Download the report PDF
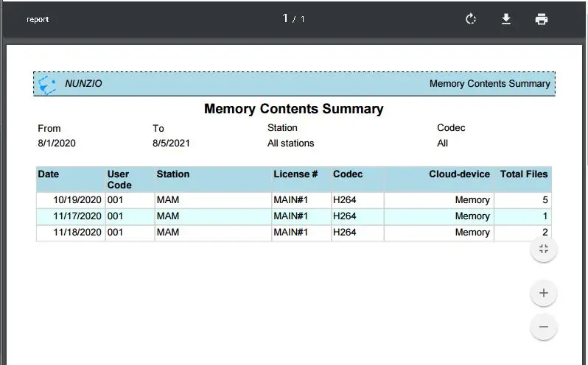Viewport: 588px width, 365px height. point(506,19)
